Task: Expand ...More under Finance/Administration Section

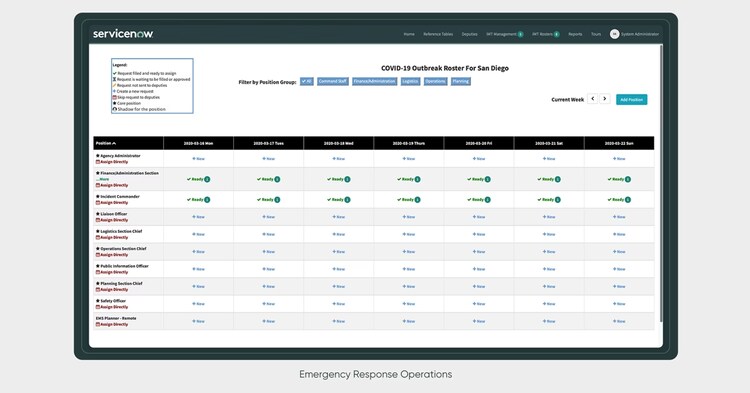Action: click(103, 179)
